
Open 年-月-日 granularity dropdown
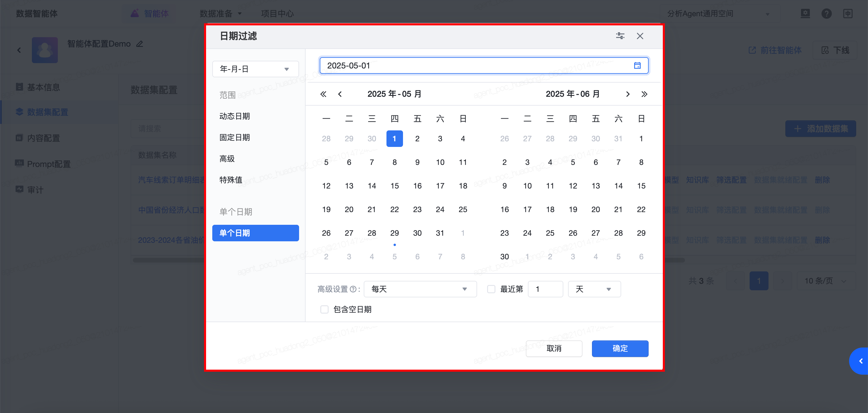pyautogui.click(x=255, y=69)
